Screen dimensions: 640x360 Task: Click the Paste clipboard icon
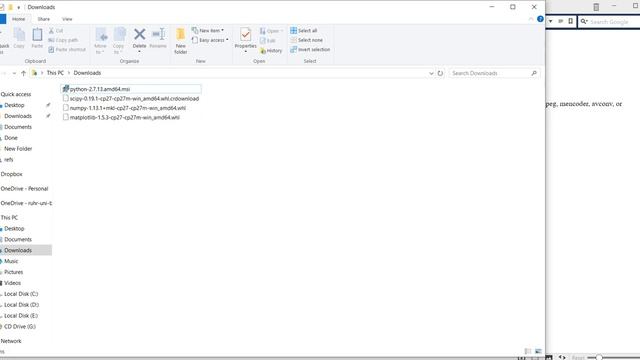[x=37, y=35]
